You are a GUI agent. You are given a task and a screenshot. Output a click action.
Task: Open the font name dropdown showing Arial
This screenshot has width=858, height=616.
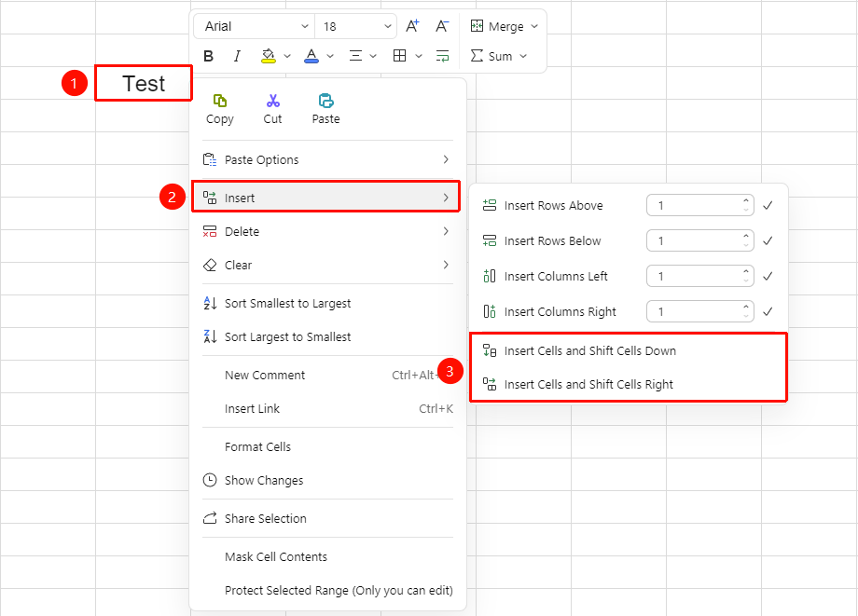(255, 26)
